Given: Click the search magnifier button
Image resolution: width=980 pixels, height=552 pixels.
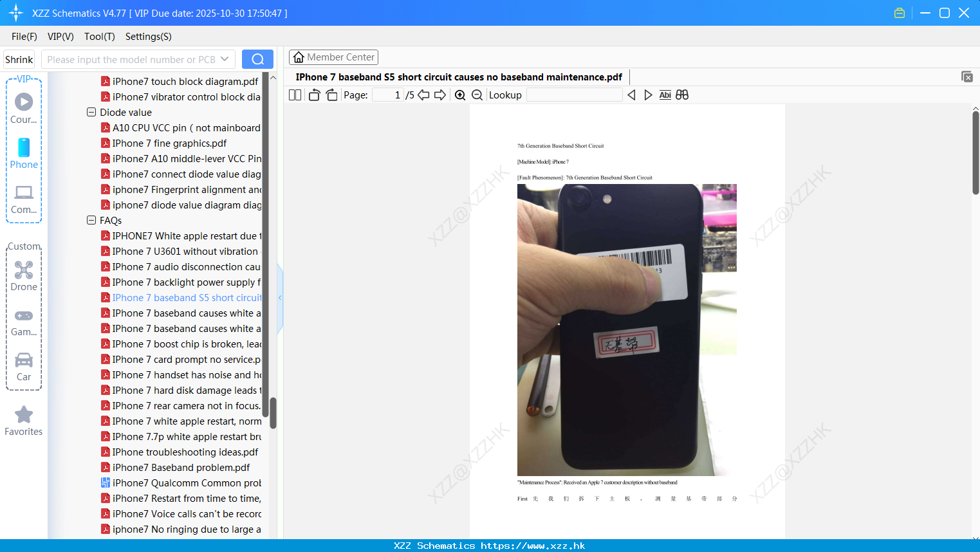Looking at the screenshot, I should [257, 59].
